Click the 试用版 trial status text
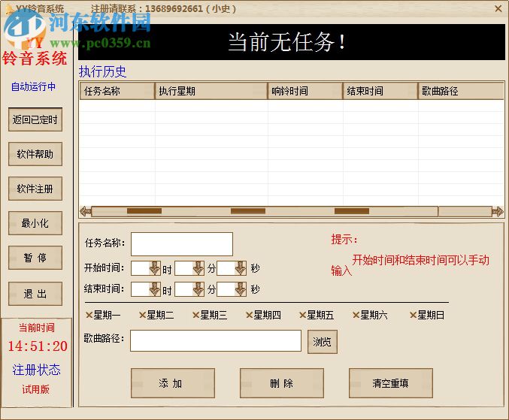Screen dimensions: 509x420 [35, 389]
